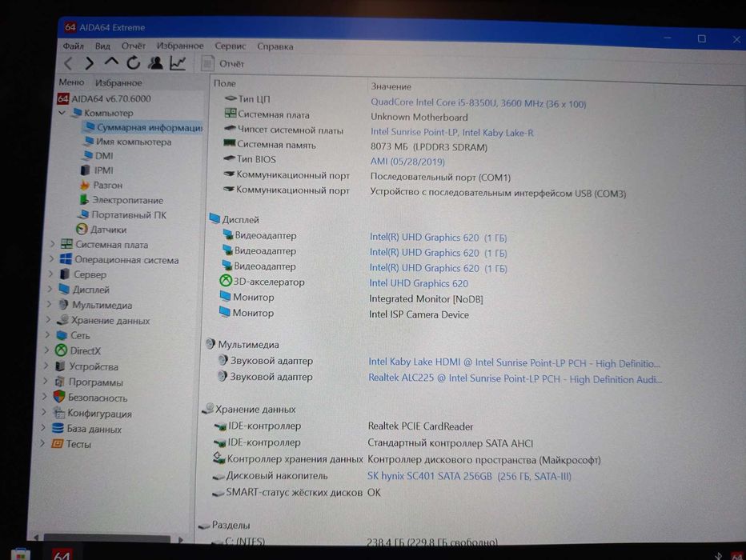The height and width of the screenshot is (560, 746).
Task: Open the SK hynix SC401 SATA 256GB link
Action: tap(469, 476)
